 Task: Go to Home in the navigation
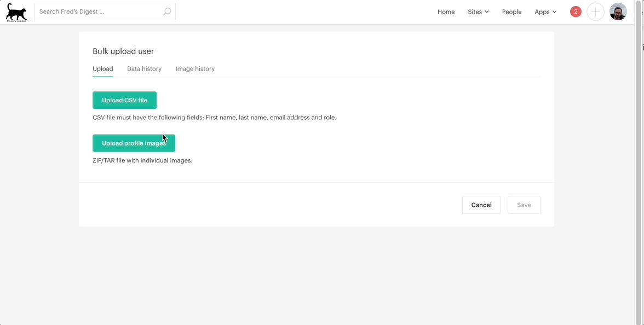[x=446, y=11]
